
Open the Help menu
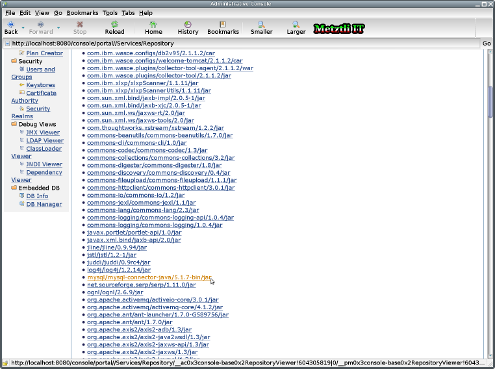click(x=146, y=13)
